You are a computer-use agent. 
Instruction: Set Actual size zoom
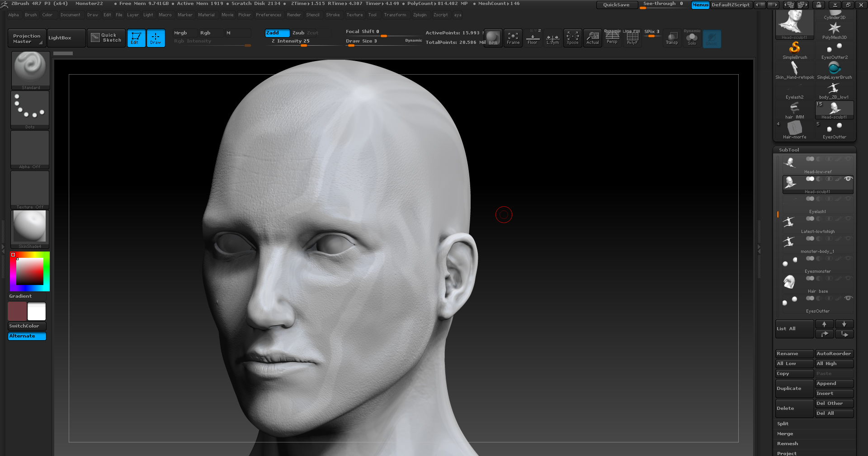(x=593, y=38)
